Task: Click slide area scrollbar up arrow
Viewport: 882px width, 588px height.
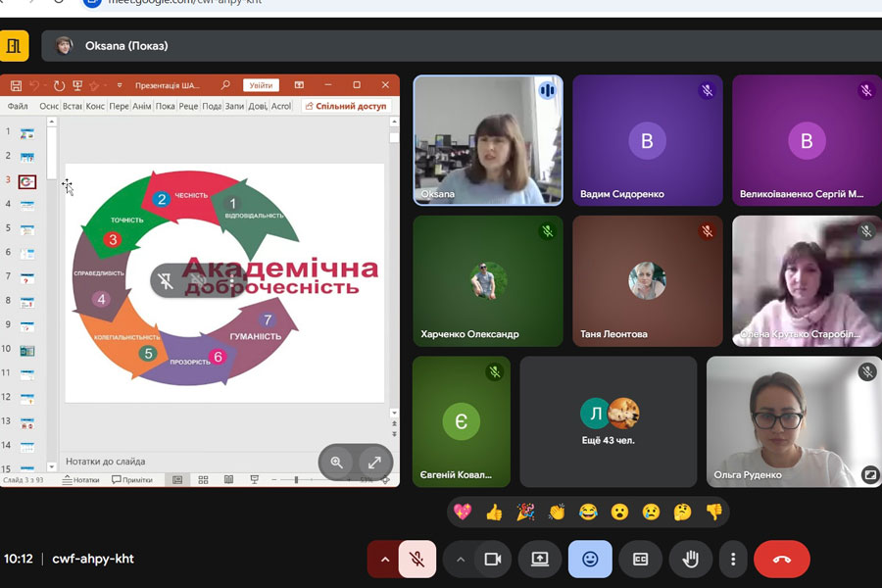Action: [394, 122]
